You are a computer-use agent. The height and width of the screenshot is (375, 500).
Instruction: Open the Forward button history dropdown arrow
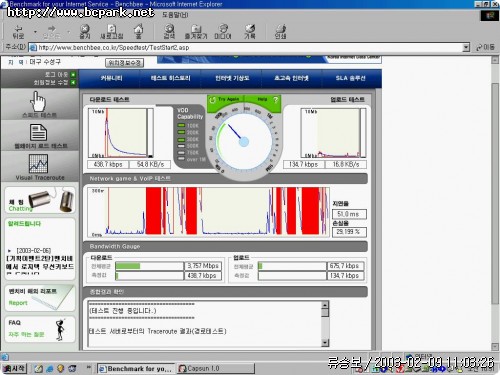point(69,32)
